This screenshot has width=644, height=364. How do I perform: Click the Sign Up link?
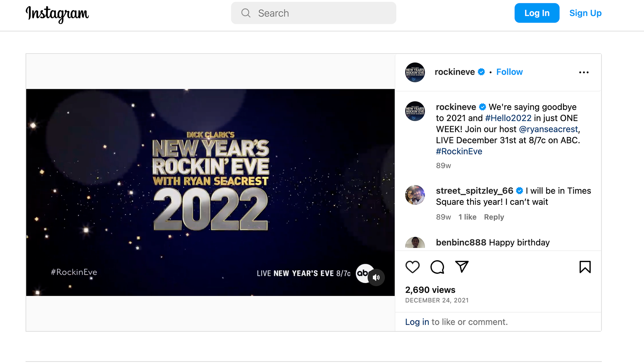pos(585,13)
